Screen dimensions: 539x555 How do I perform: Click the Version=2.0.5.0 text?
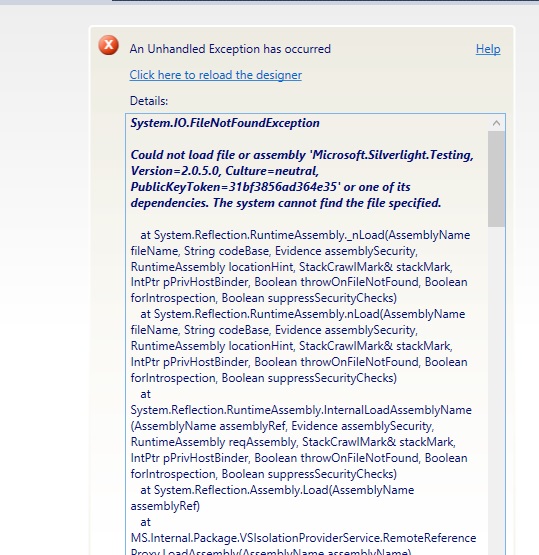175,171
